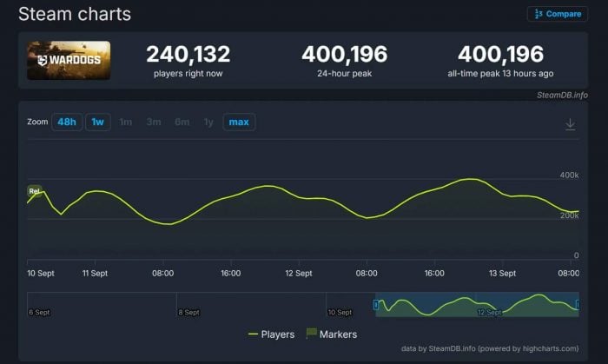Choose the 6m zoom option
The width and height of the screenshot is (608, 364).
pyautogui.click(x=182, y=122)
